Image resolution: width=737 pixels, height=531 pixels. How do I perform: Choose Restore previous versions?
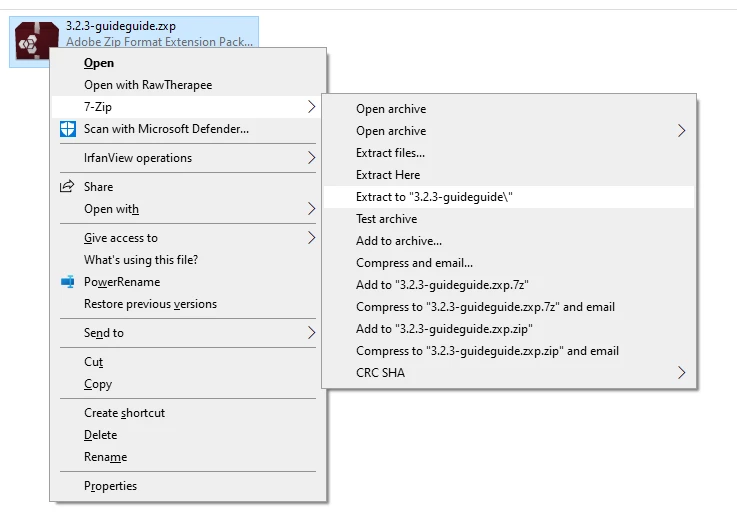[188, 304]
